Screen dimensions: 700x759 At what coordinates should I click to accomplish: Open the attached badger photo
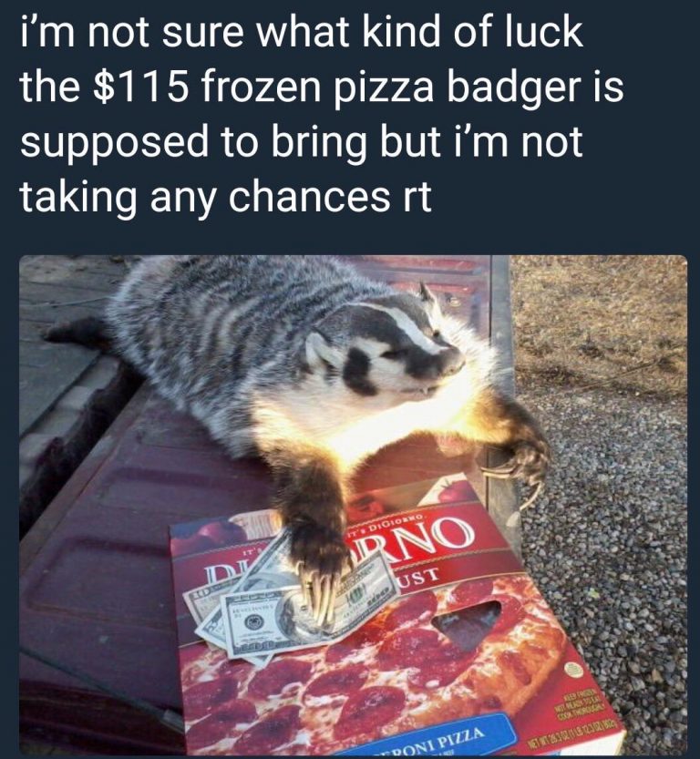click(353, 505)
